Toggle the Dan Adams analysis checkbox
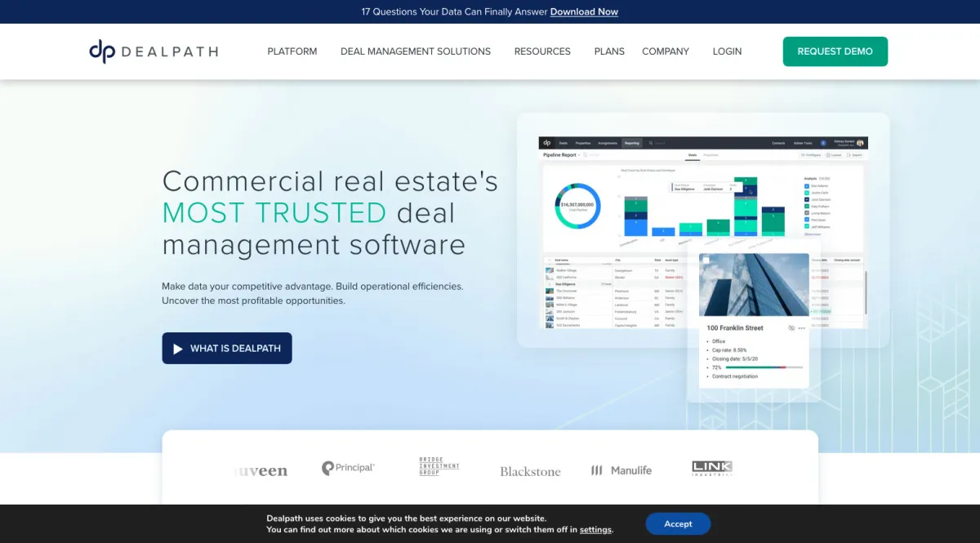The image size is (980, 543). 807,186
